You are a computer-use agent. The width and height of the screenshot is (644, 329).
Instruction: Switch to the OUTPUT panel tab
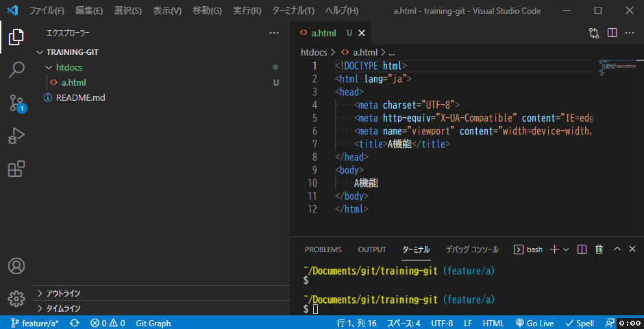[x=372, y=249]
